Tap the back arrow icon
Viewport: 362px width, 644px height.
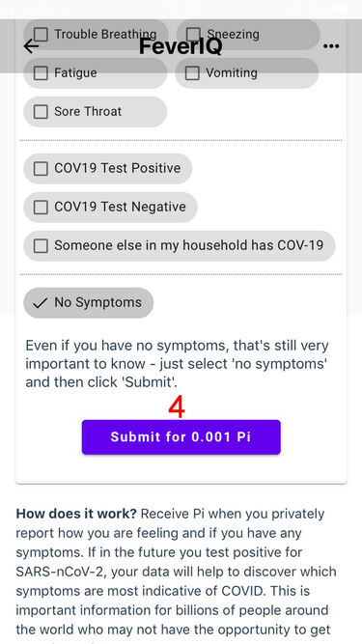click(31, 46)
